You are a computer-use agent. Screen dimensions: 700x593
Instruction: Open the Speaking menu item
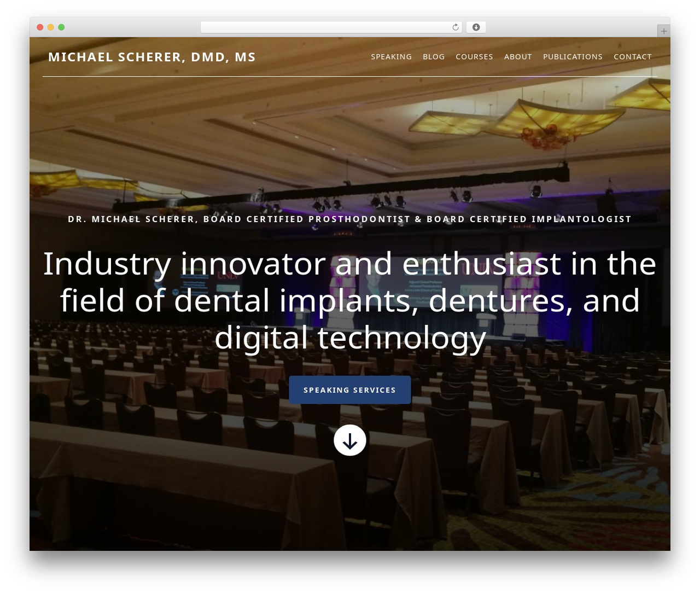pos(392,57)
